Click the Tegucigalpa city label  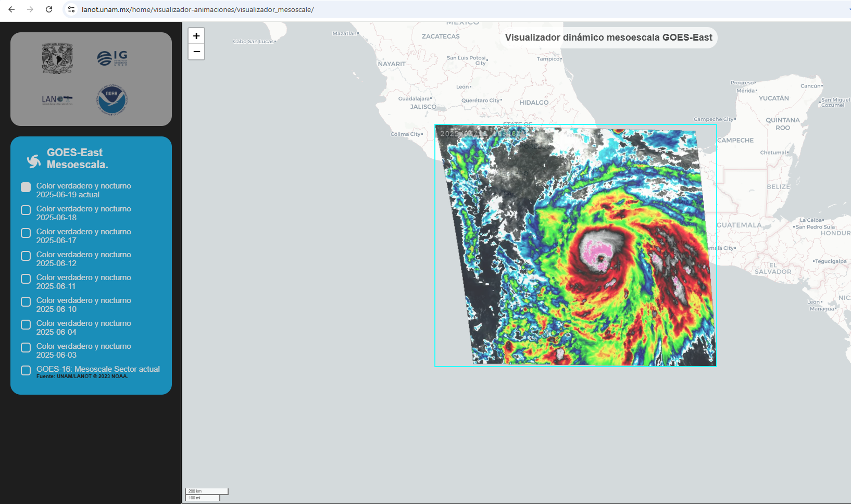(830, 261)
